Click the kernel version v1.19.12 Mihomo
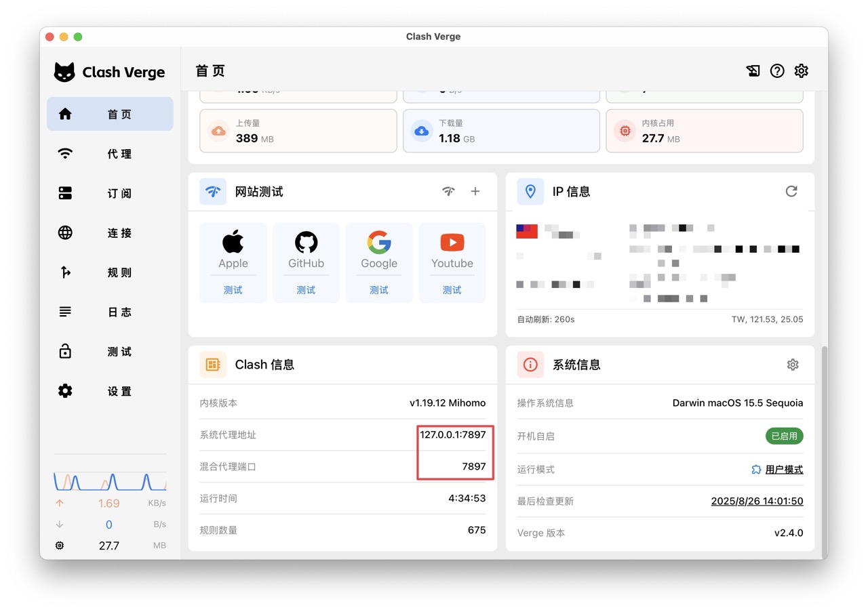This screenshot has height=612, width=868. click(448, 403)
